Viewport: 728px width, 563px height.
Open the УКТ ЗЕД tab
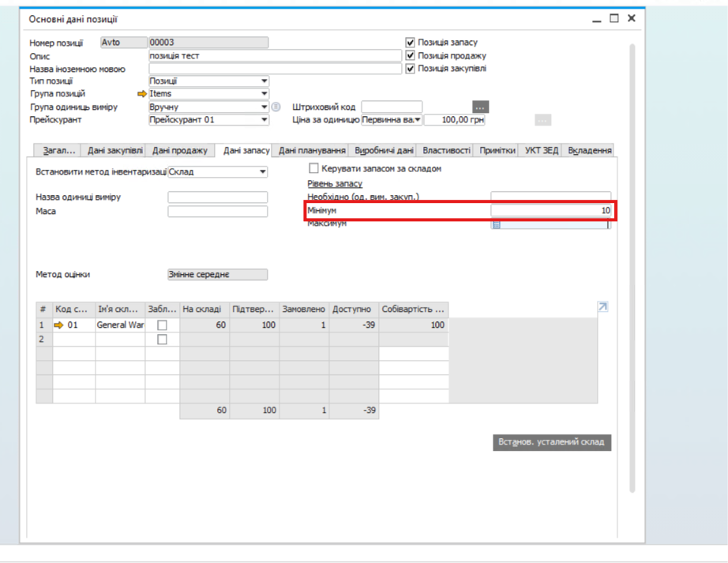541,150
